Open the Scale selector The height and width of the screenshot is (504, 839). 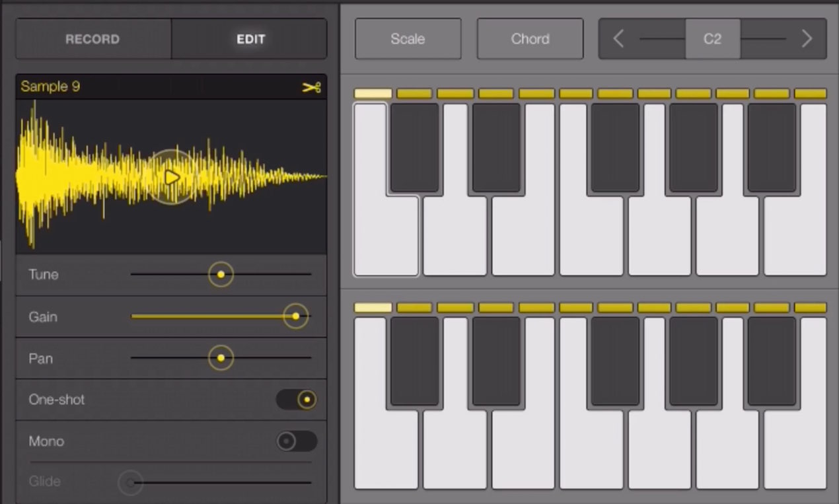click(408, 39)
